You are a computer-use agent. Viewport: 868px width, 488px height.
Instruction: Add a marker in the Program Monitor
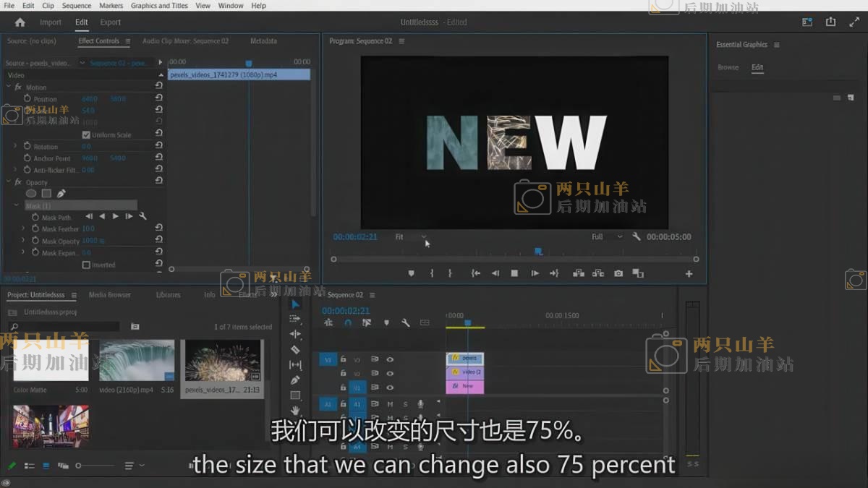click(412, 273)
